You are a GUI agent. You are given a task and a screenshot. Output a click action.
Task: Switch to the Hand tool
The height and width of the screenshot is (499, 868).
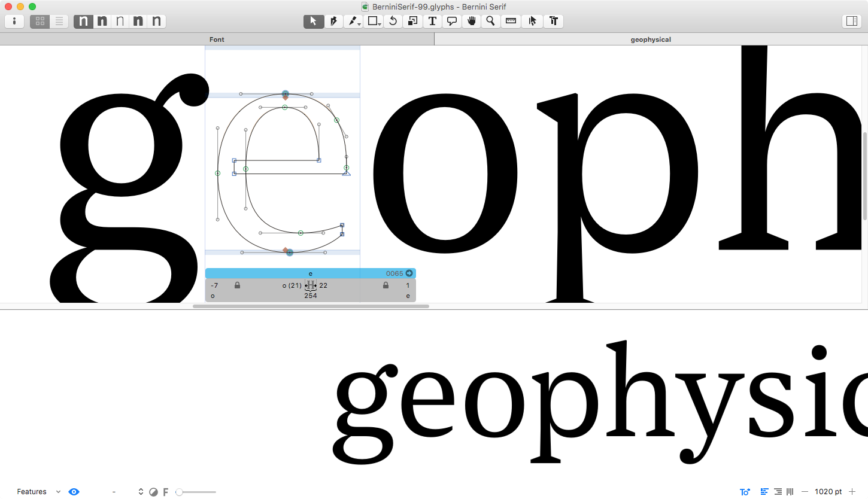click(472, 22)
